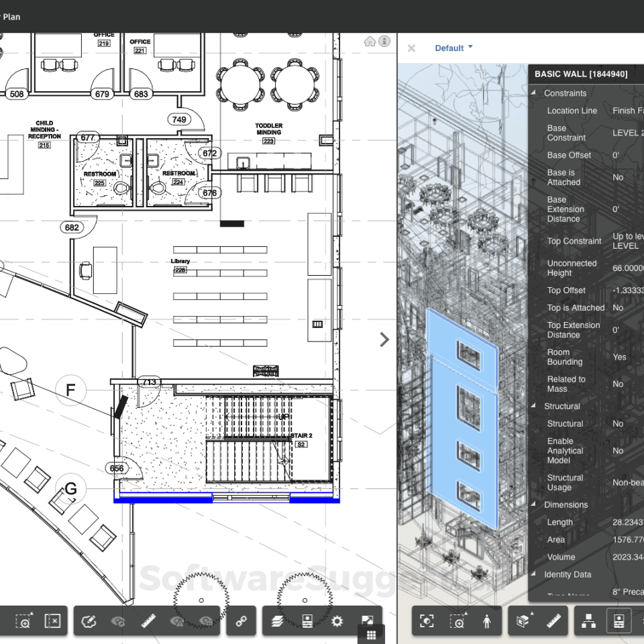Collapse the Constraints section
Image resolution: width=644 pixels, height=644 pixels.
[533, 93]
